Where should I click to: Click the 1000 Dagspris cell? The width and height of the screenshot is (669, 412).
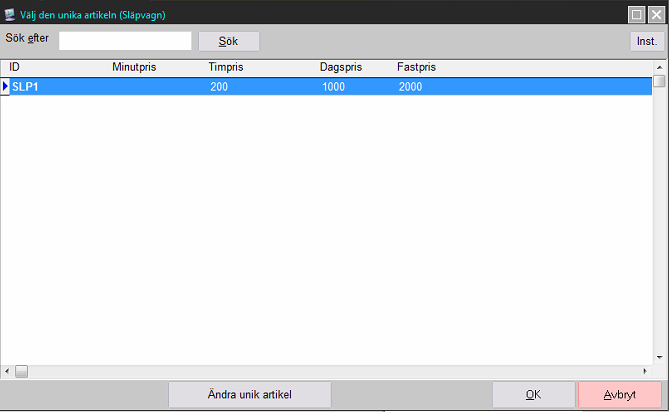334,87
